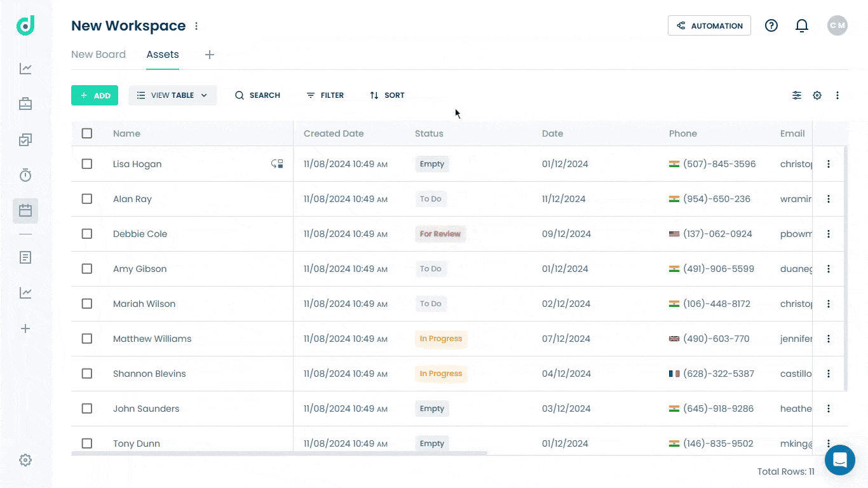Open New Workspace three-dot menu
This screenshot has width=868, height=488.
[196, 26]
